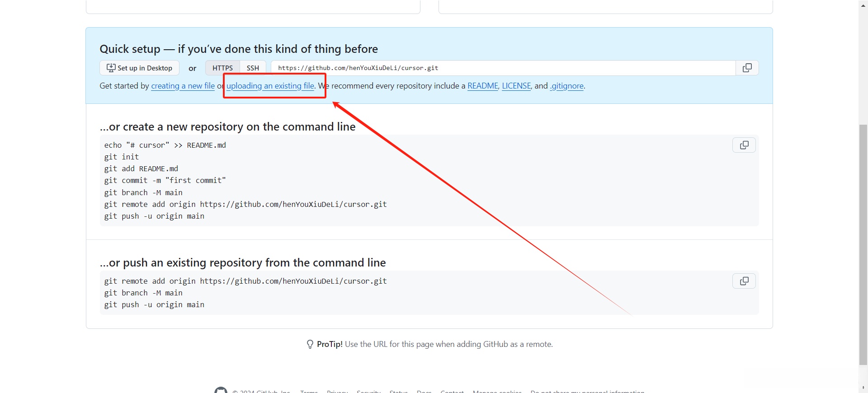Click the Set up in Desktop button
Viewport: 868px width, 393px height.
[x=139, y=68]
